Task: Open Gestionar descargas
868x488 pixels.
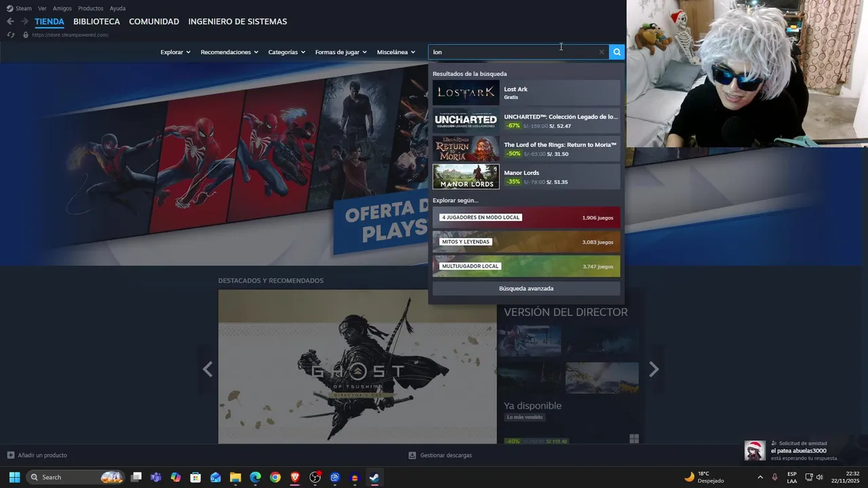Action: [x=440, y=455]
